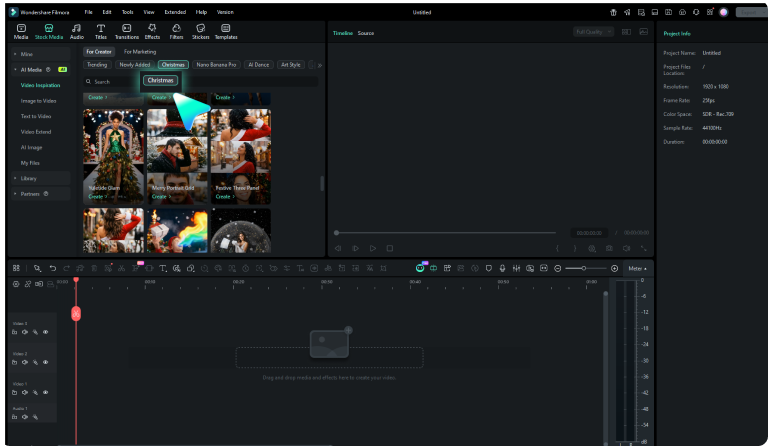
Task: Toggle Video 1 track visibility eye
Action: (46, 392)
